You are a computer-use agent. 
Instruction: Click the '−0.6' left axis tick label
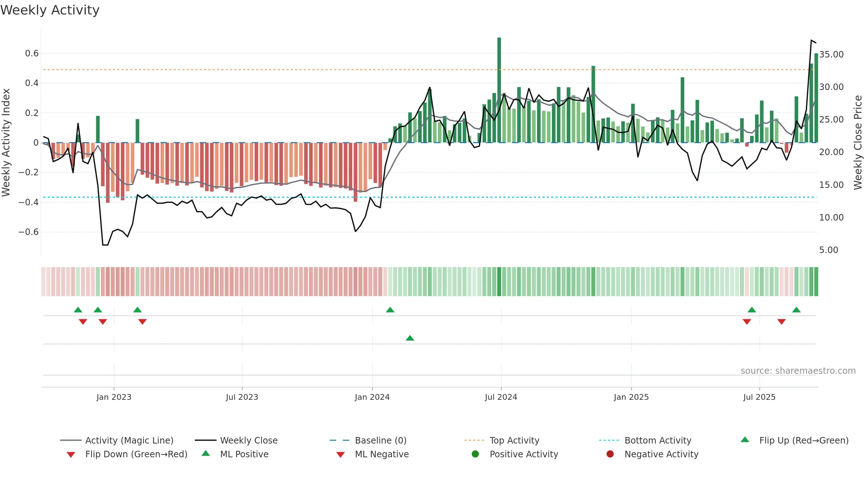click(x=29, y=232)
